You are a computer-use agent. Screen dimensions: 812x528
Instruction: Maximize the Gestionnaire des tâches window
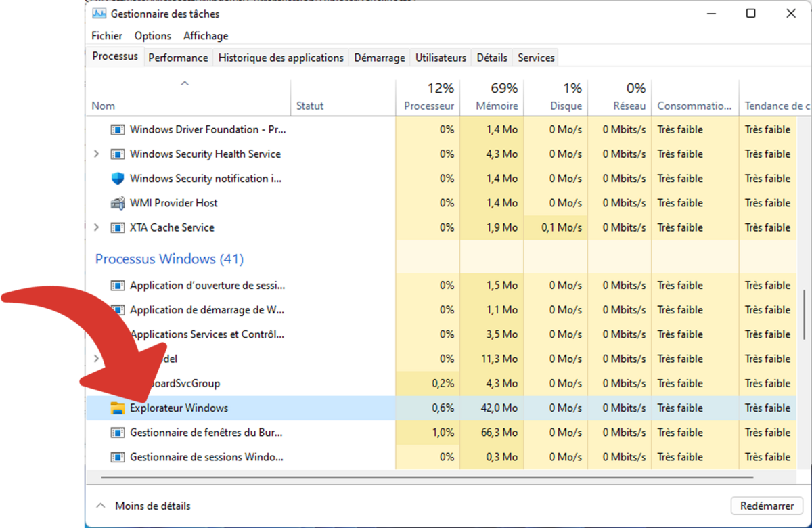tap(751, 14)
